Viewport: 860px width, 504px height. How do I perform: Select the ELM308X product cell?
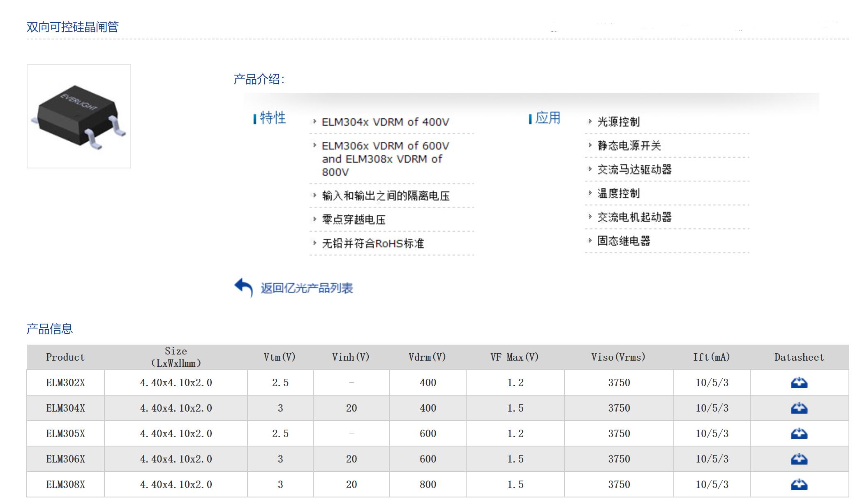coord(65,485)
